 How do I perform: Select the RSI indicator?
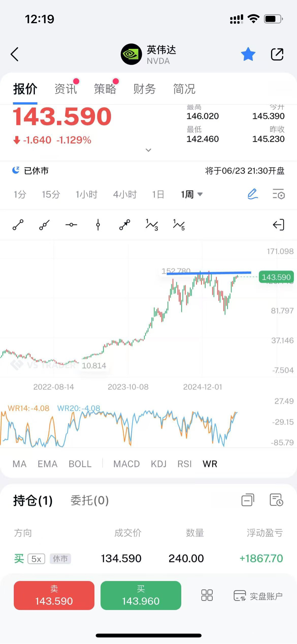(x=184, y=464)
